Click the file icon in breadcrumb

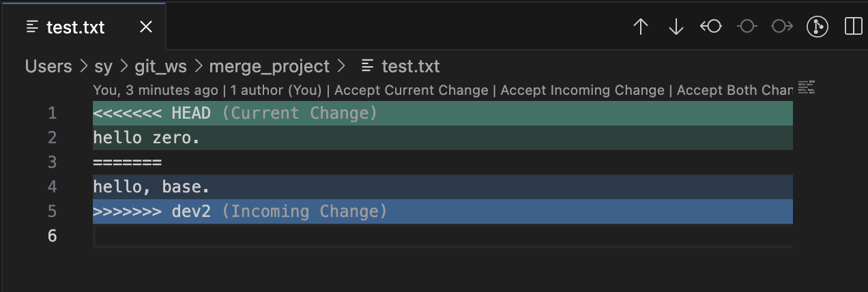(x=368, y=66)
